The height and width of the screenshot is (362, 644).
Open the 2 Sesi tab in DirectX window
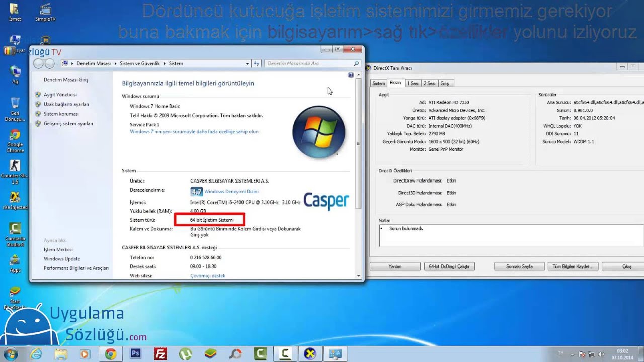pyautogui.click(x=429, y=83)
